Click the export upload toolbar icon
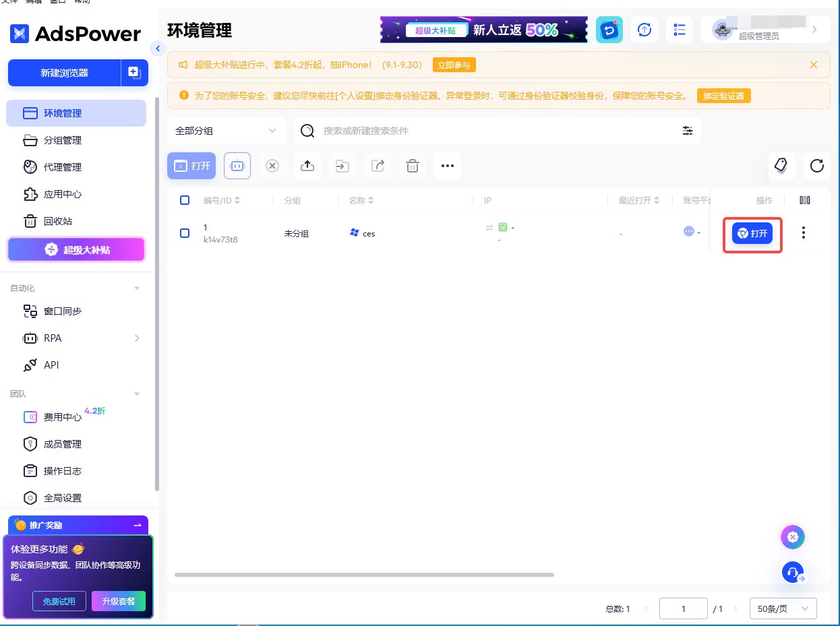Image resolution: width=840 pixels, height=626 pixels. pos(307,166)
